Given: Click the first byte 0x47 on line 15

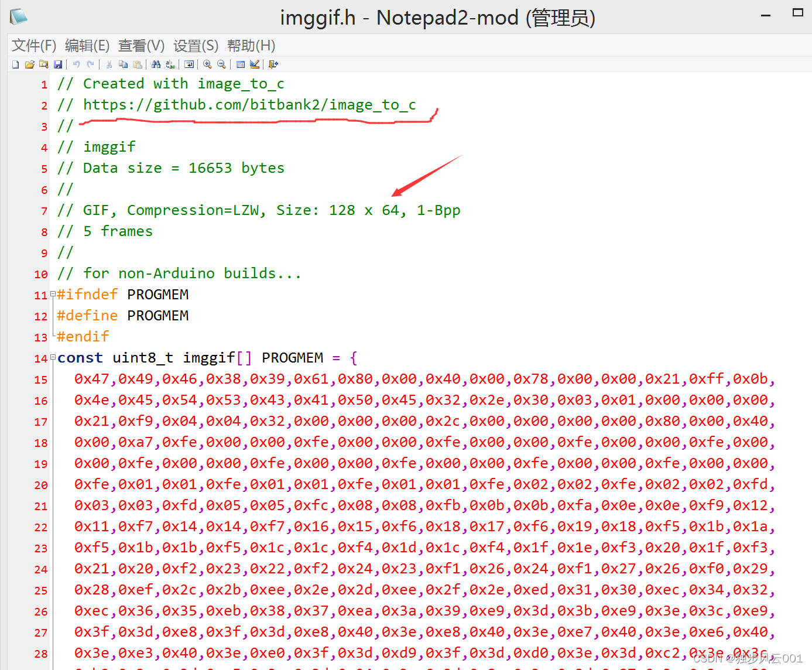Looking at the screenshot, I should [x=92, y=379].
